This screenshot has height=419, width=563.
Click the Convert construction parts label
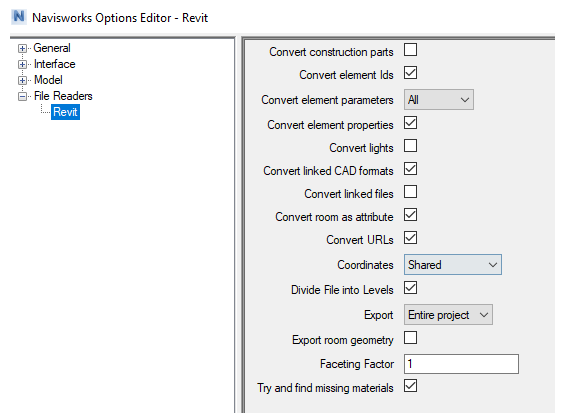click(x=331, y=52)
